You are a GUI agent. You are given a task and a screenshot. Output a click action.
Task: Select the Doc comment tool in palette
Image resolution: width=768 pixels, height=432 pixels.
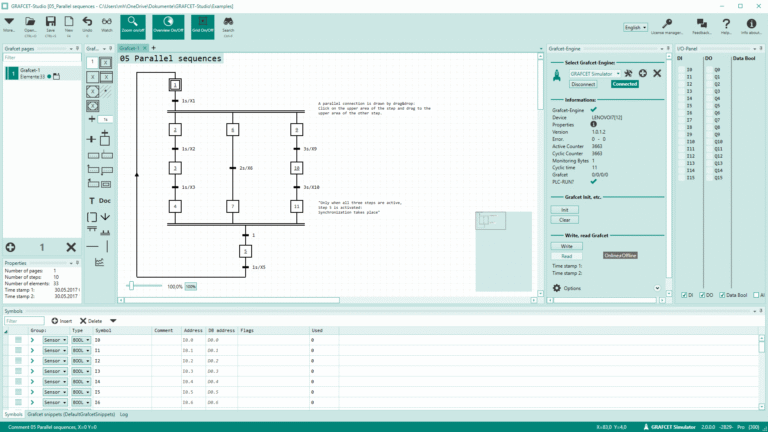coord(105,201)
